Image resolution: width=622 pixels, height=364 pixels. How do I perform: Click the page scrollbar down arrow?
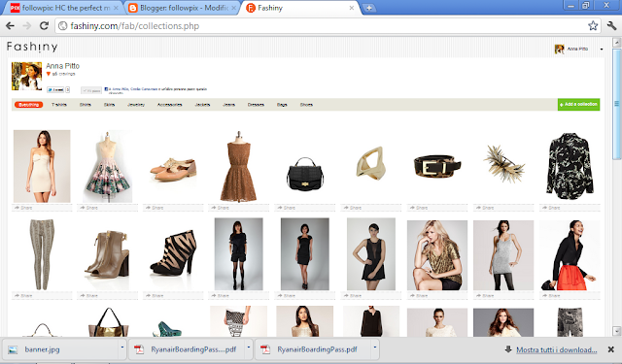[x=616, y=331]
